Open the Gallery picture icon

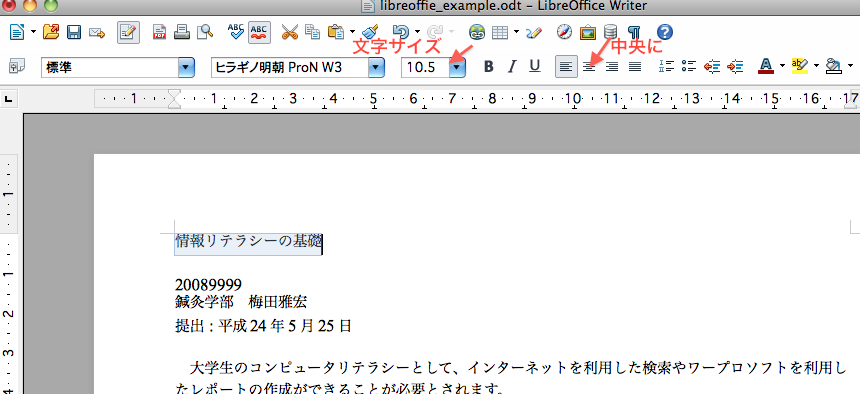587,32
